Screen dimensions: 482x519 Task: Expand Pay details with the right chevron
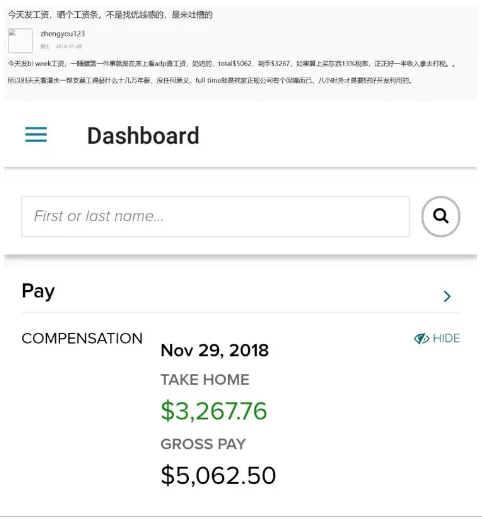tap(447, 296)
